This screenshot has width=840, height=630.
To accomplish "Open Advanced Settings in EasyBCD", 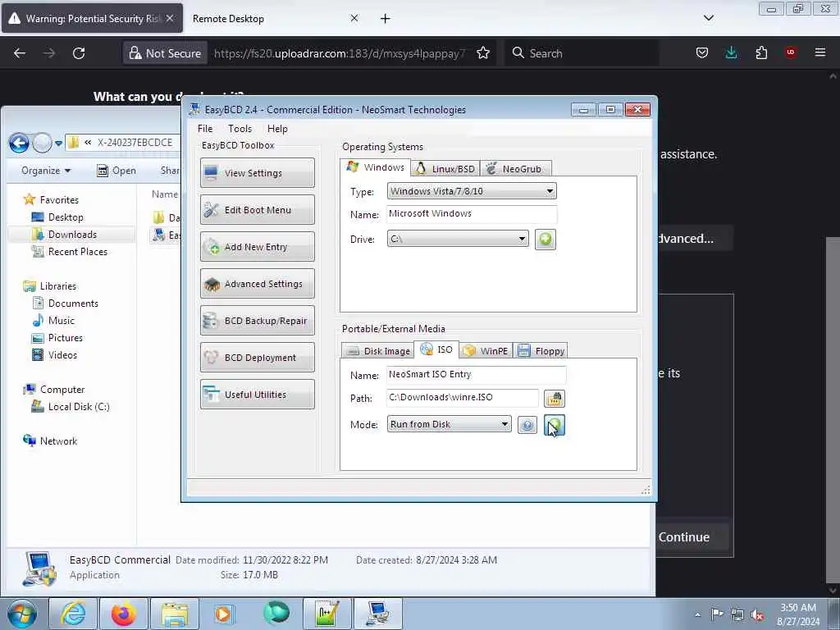I will coord(257,283).
